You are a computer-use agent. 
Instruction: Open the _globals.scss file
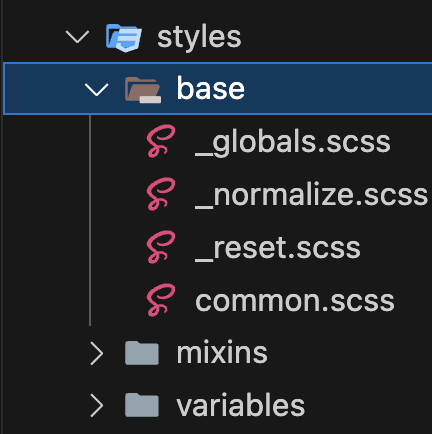[292, 143]
